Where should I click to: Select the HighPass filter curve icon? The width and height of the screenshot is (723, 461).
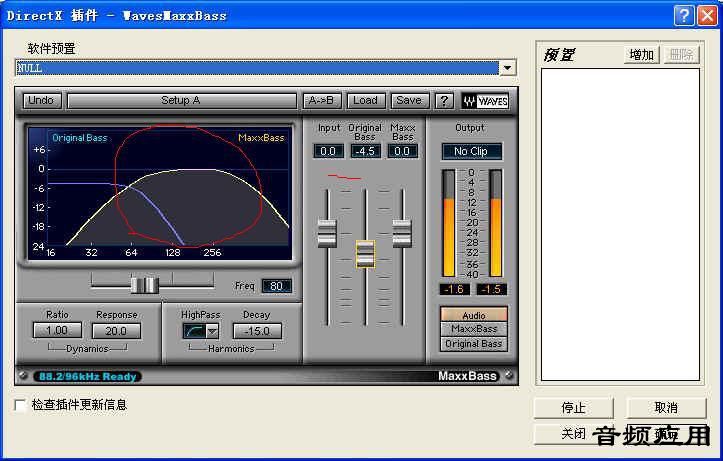click(194, 331)
